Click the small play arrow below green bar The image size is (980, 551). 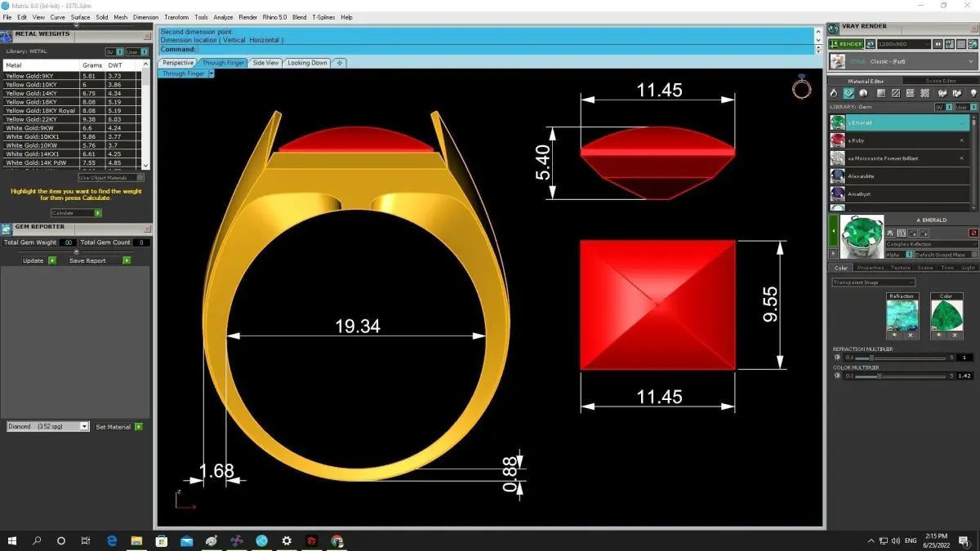[x=834, y=254]
